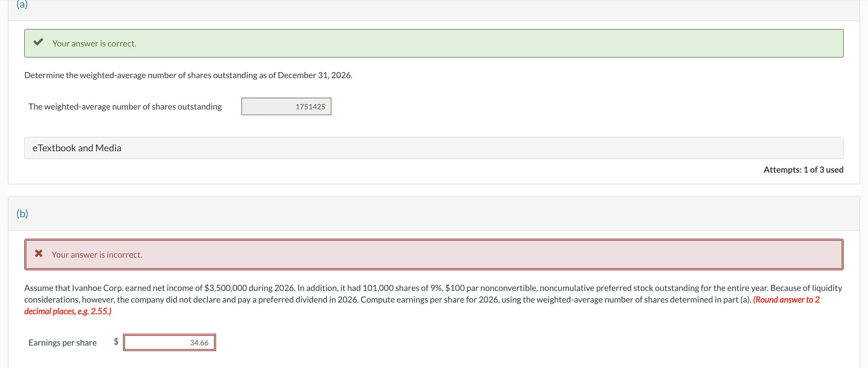Select part (b) question header tab
Image resolution: width=868 pixels, height=368 pixels.
pos(22,213)
